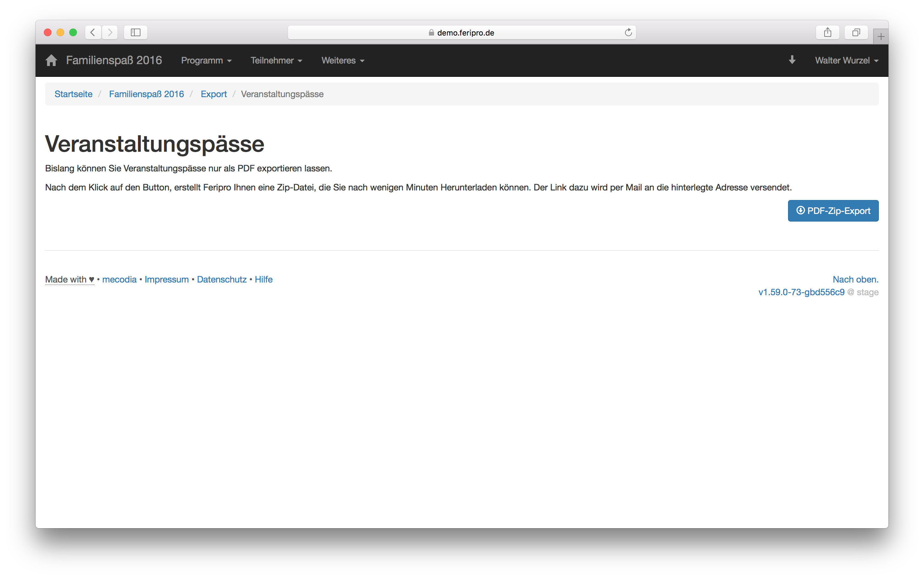Go to Startseite breadcrumb link

(x=73, y=94)
